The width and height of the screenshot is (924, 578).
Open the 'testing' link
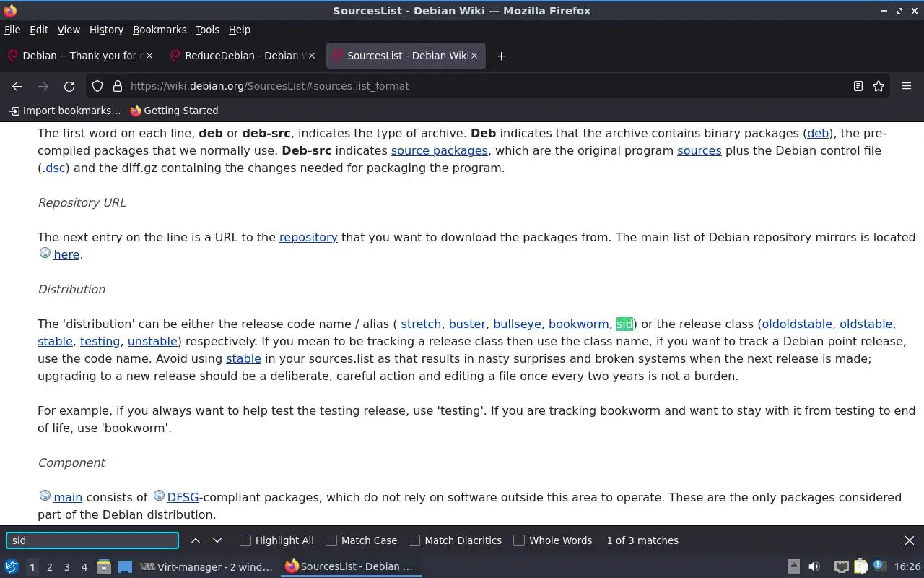100,341
